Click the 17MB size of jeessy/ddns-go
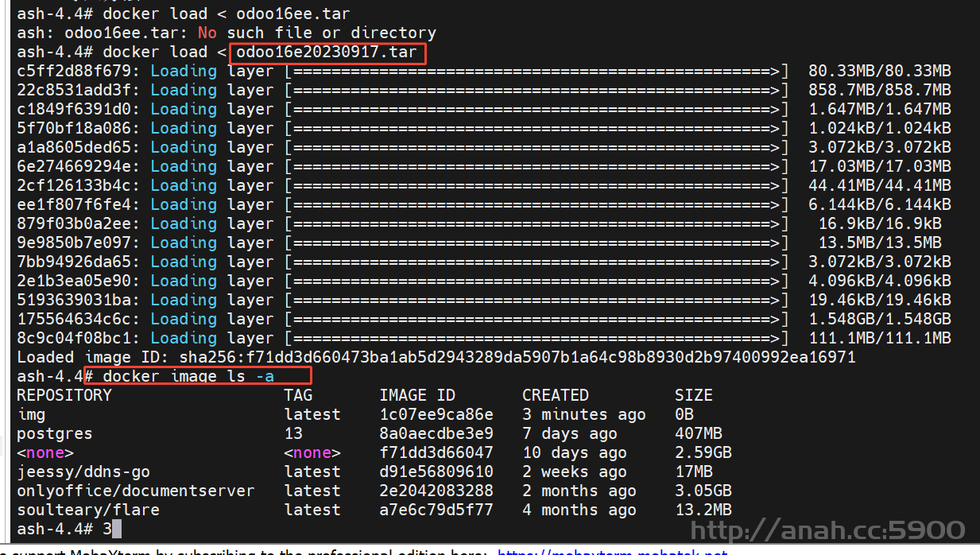 (694, 472)
